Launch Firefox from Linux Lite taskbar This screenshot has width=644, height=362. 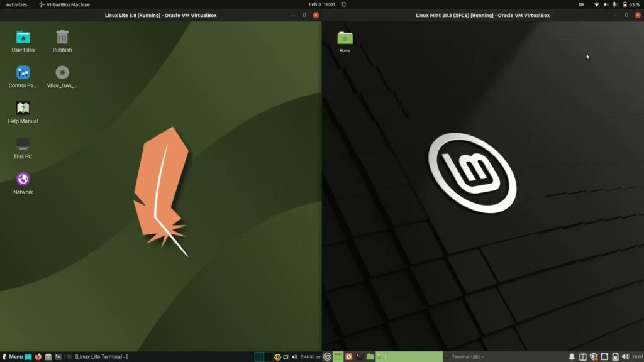(x=38, y=357)
